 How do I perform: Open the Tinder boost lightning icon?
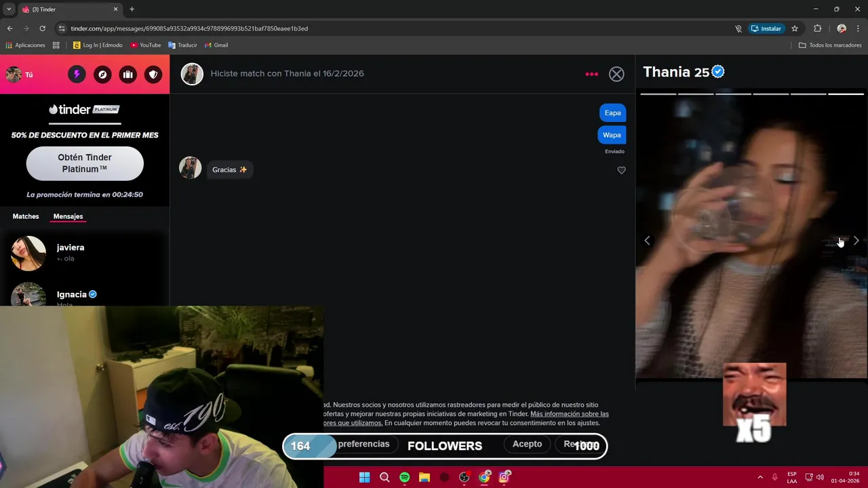click(77, 75)
